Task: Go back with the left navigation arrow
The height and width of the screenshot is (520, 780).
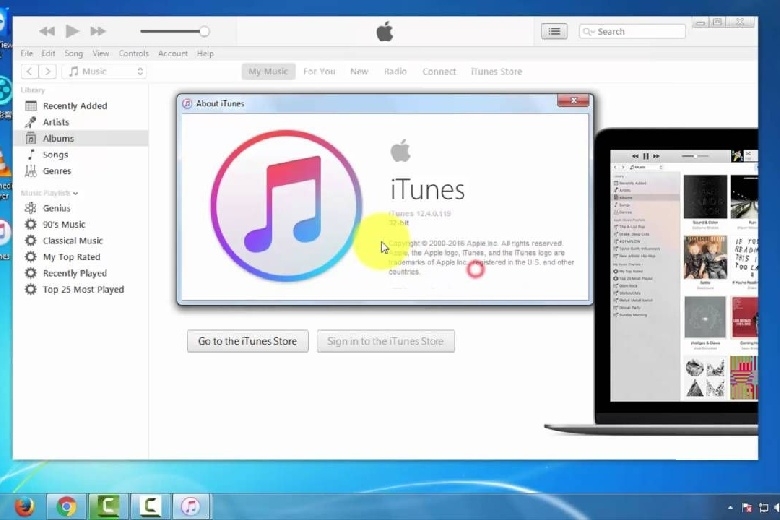Action: click(x=30, y=71)
